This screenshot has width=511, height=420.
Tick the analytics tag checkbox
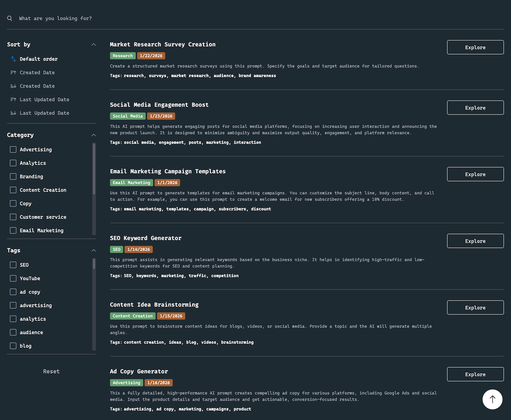(x=13, y=319)
